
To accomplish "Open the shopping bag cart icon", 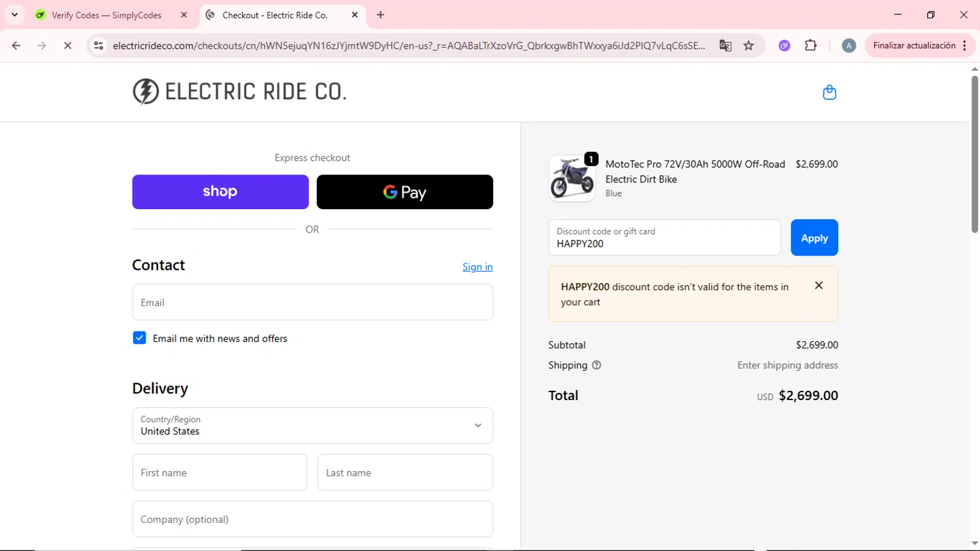I will click(x=829, y=92).
